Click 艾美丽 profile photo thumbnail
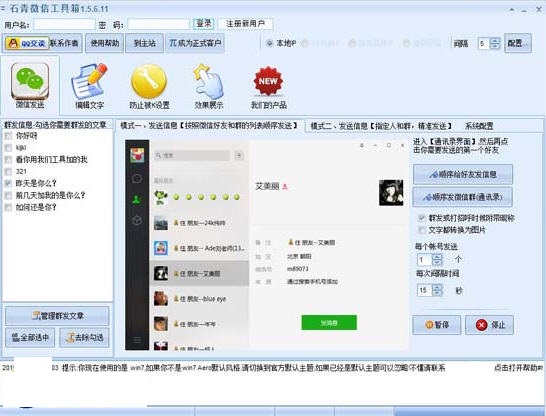The height and width of the screenshot is (416, 546). pyautogui.click(x=391, y=193)
